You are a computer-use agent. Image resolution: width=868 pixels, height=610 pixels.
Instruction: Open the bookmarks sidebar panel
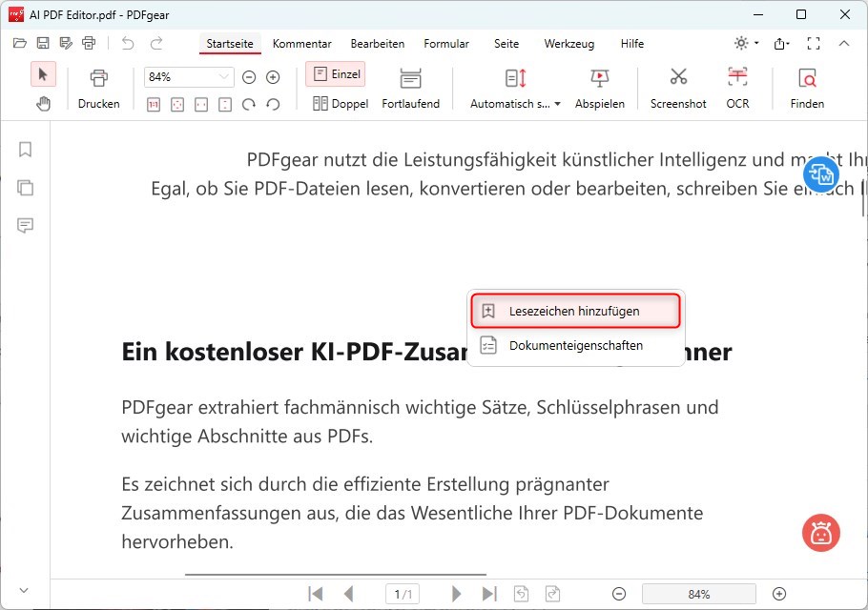25,150
